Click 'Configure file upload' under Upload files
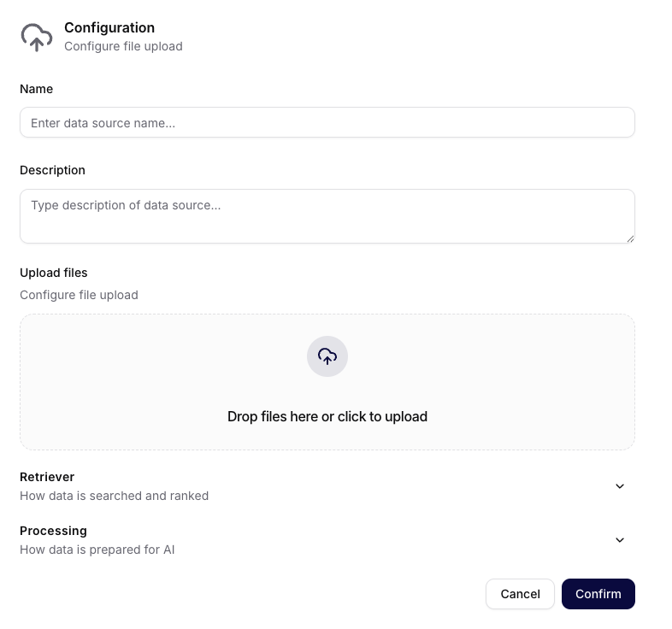The height and width of the screenshot is (629, 672). pos(79,295)
